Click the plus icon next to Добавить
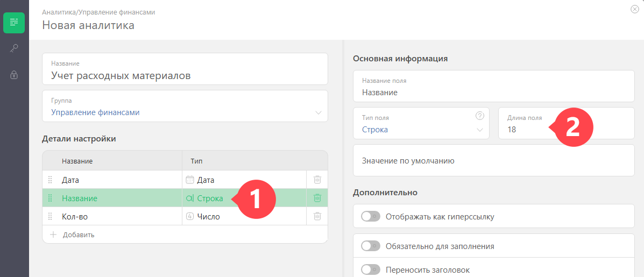Image resolution: width=644 pixels, height=277 pixels. [53, 235]
